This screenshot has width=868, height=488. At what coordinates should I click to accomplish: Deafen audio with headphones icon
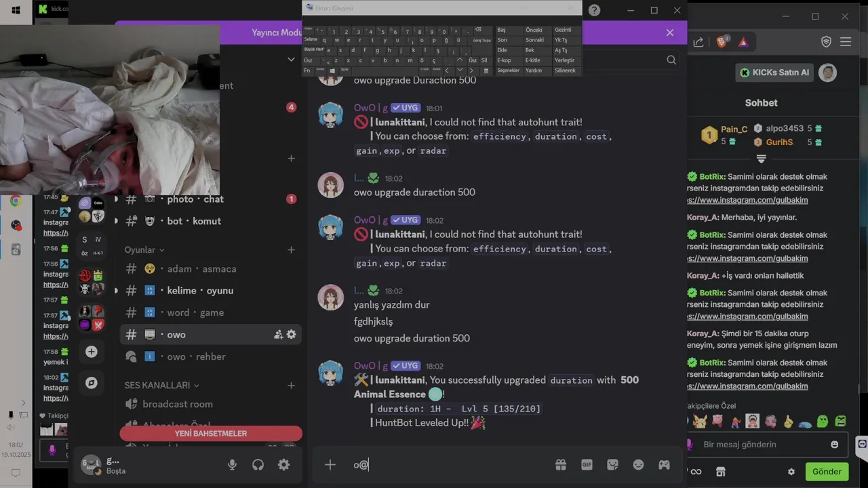click(x=258, y=465)
